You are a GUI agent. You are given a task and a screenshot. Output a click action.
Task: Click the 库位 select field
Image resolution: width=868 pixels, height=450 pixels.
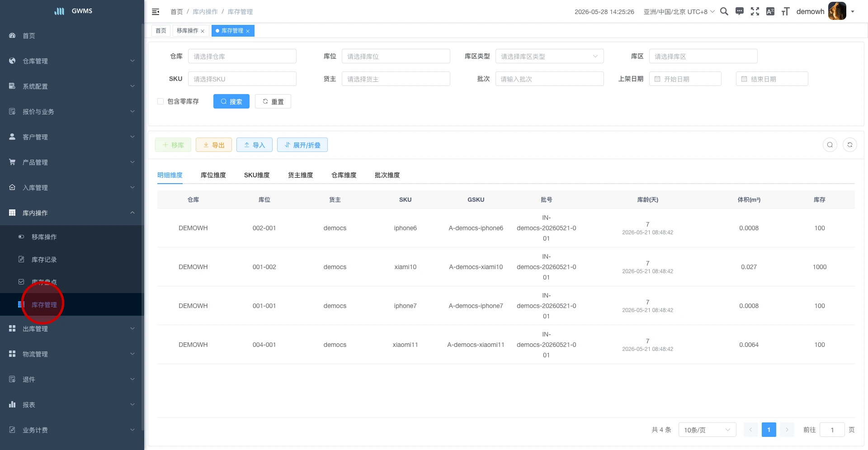396,57
